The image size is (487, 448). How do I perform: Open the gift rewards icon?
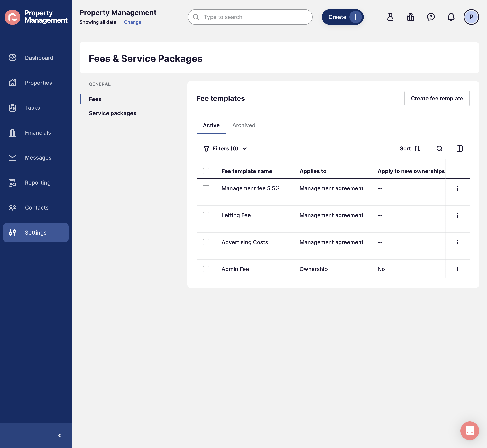410,17
